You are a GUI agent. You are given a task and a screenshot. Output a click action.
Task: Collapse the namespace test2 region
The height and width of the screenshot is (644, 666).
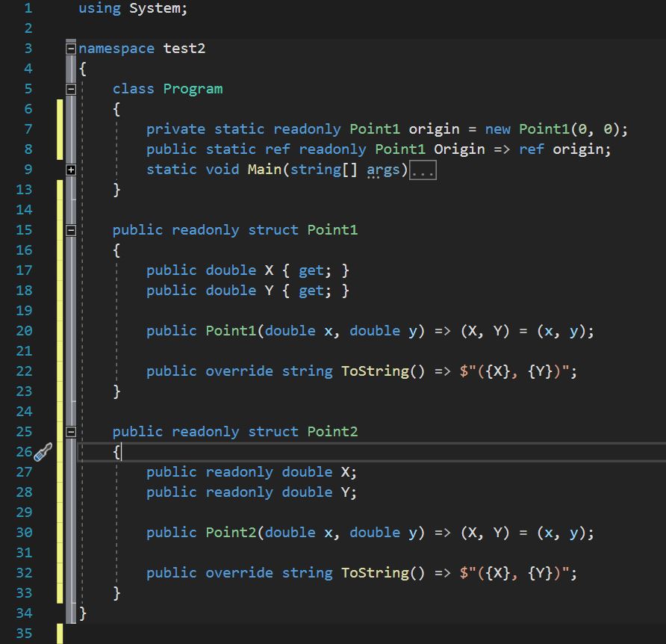tap(71, 48)
